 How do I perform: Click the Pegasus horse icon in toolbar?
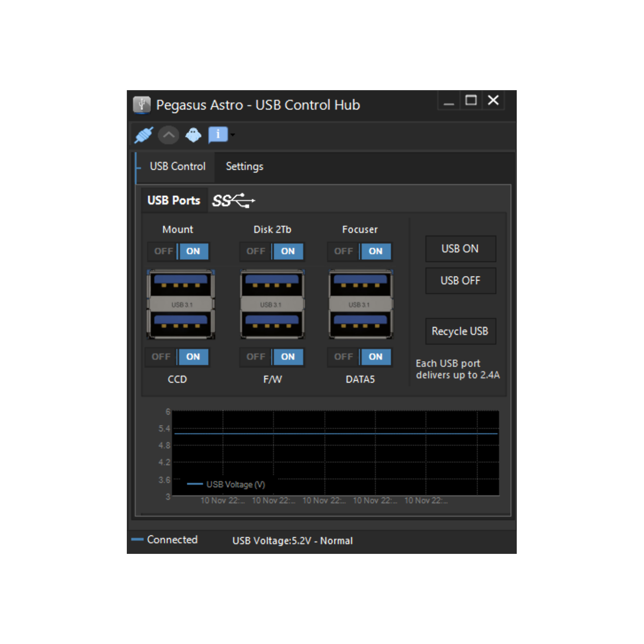[193, 135]
